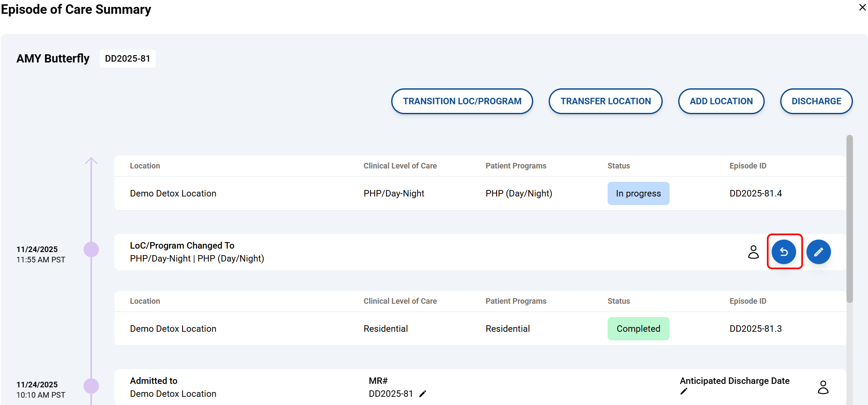Click the user icon on Admitted row
The image size is (868, 405).
point(823,387)
